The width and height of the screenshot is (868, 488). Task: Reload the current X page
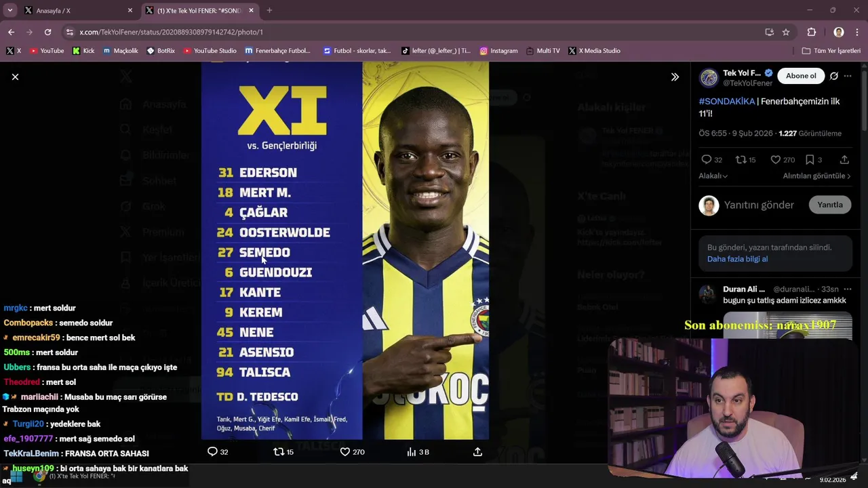tap(47, 32)
